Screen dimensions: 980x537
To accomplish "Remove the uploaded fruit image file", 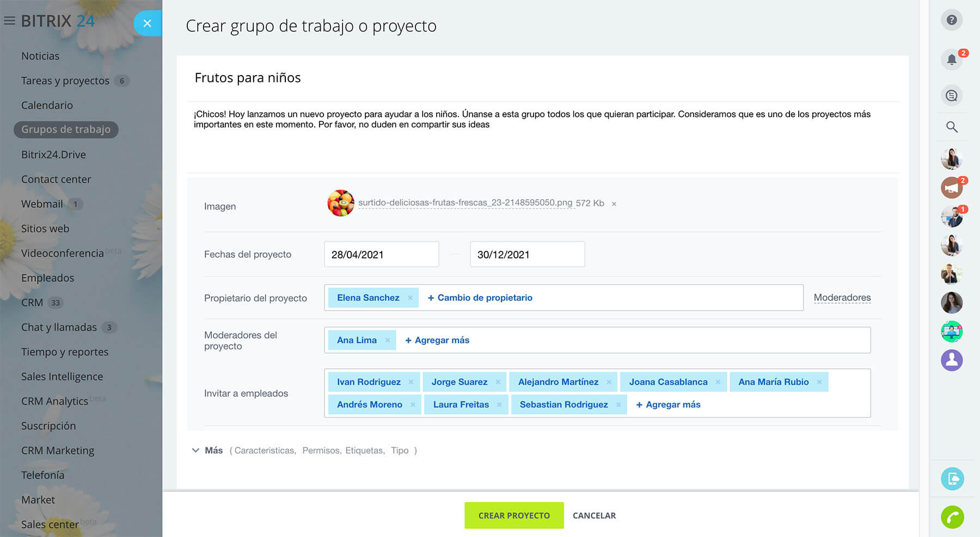I will click(614, 204).
